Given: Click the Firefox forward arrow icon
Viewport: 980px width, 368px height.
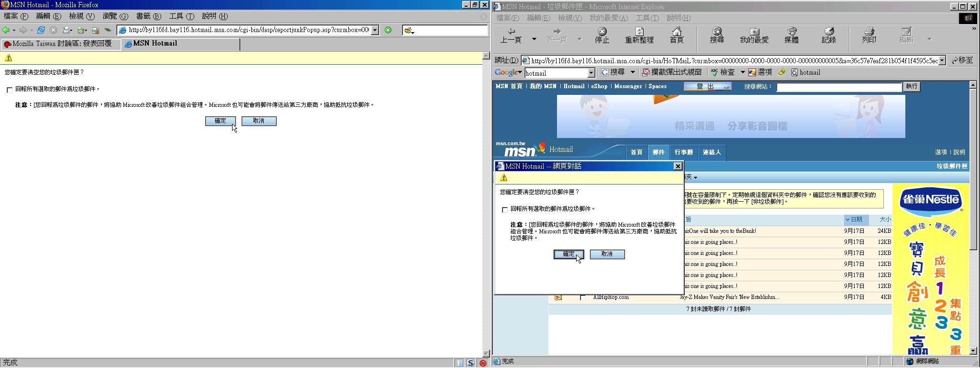Looking at the screenshot, I should point(22,30).
